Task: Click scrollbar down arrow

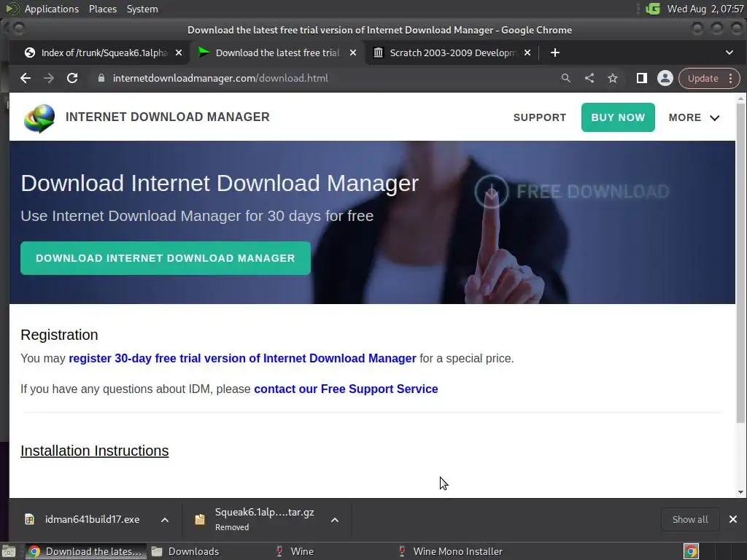Action: 740,492
